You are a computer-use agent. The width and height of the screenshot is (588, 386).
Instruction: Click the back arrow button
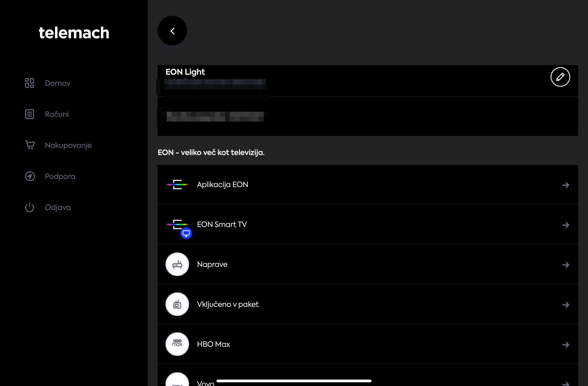coord(172,31)
